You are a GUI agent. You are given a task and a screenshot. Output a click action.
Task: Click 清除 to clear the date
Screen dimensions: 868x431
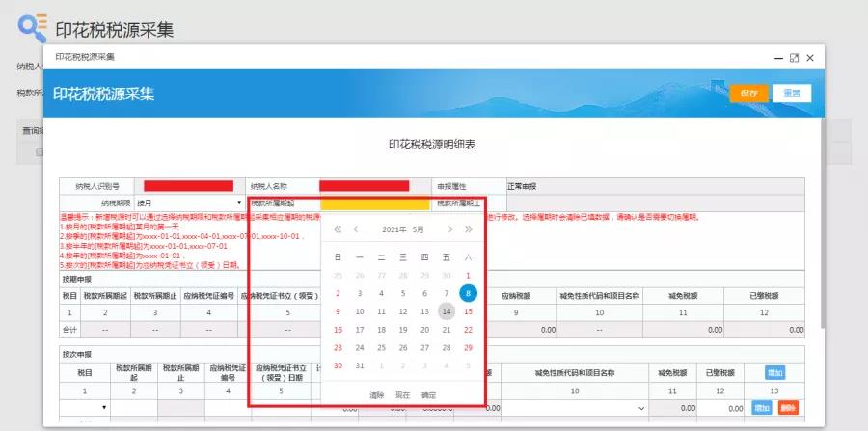(376, 395)
